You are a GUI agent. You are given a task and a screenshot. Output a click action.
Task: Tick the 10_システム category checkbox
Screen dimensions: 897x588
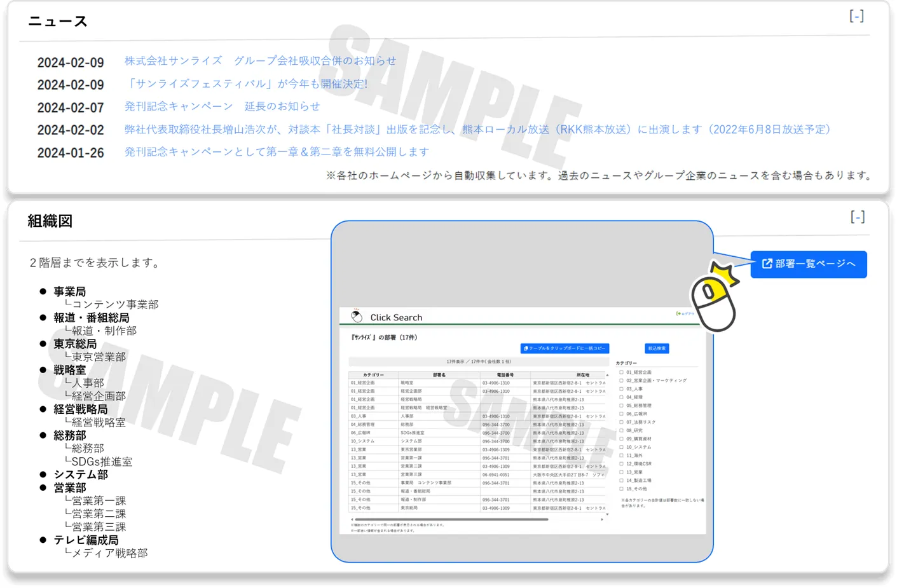tap(621, 447)
